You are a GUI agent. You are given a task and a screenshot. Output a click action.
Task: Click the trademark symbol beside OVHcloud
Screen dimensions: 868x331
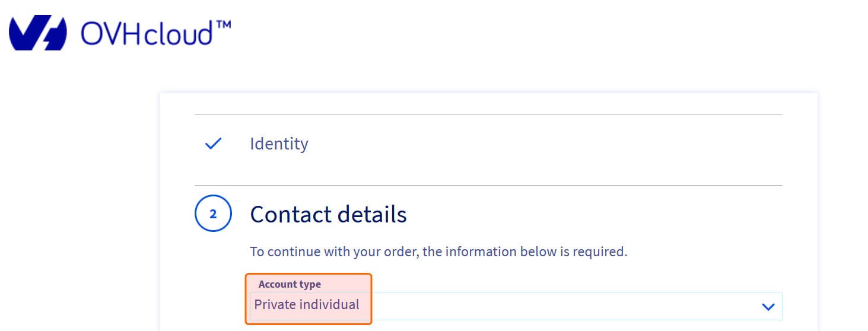[222, 26]
